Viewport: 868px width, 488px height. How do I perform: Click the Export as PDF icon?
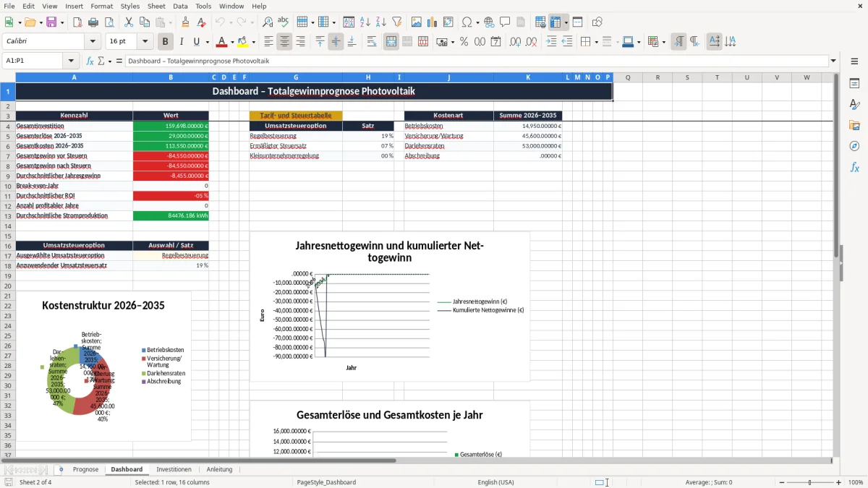pyautogui.click(x=77, y=22)
